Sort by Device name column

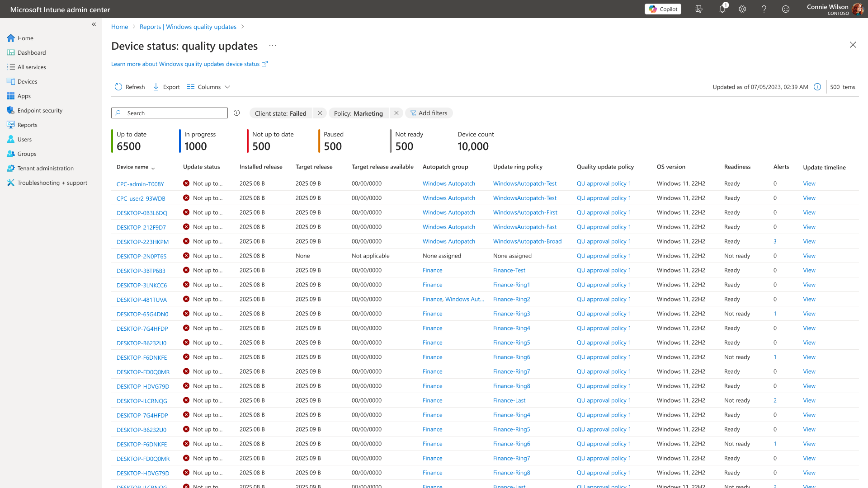pyautogui.click(x=136, y=167)
